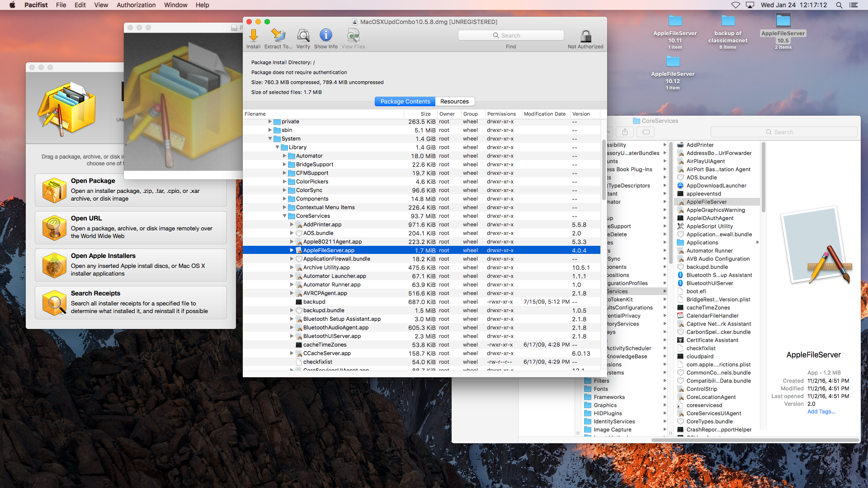Click the Wi-Fi menu bar icon

click(736, 5)
